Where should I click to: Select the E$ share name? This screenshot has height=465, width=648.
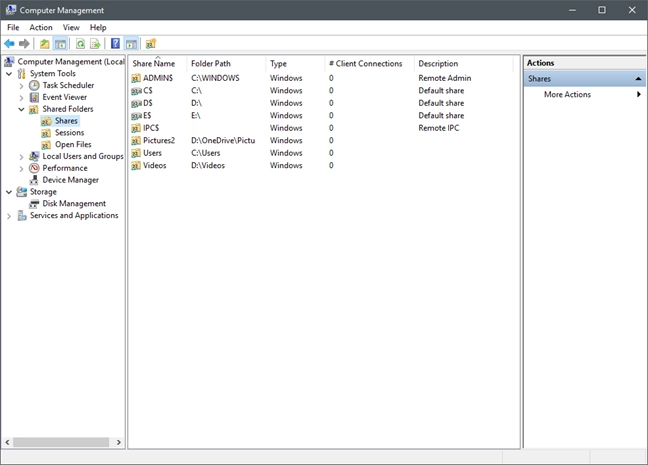point(147,116)
